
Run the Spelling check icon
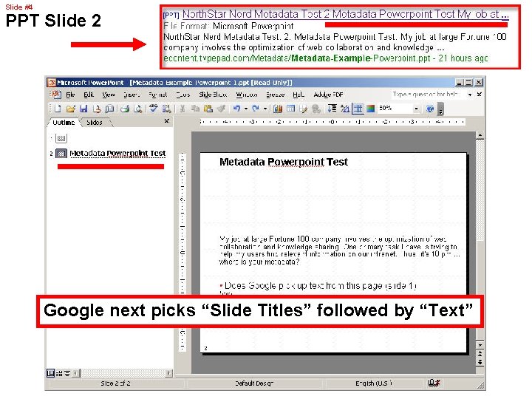[x=154, y=109]
